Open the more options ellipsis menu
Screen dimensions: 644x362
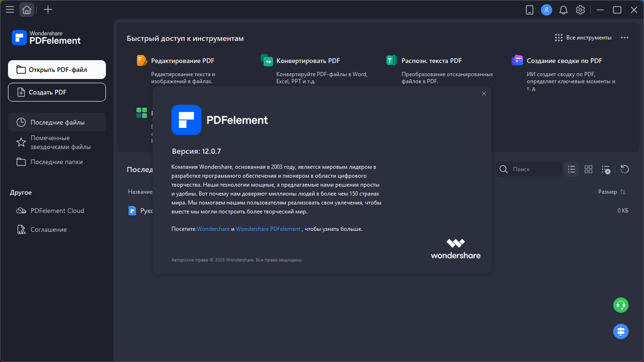coord(625,38)
